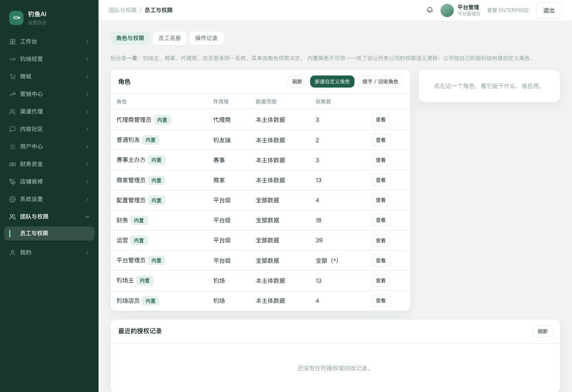Screen dimensions: 572x392
Task: Open the 操作记录 tab
Action: pyautogui.click(x=207, y=38)
